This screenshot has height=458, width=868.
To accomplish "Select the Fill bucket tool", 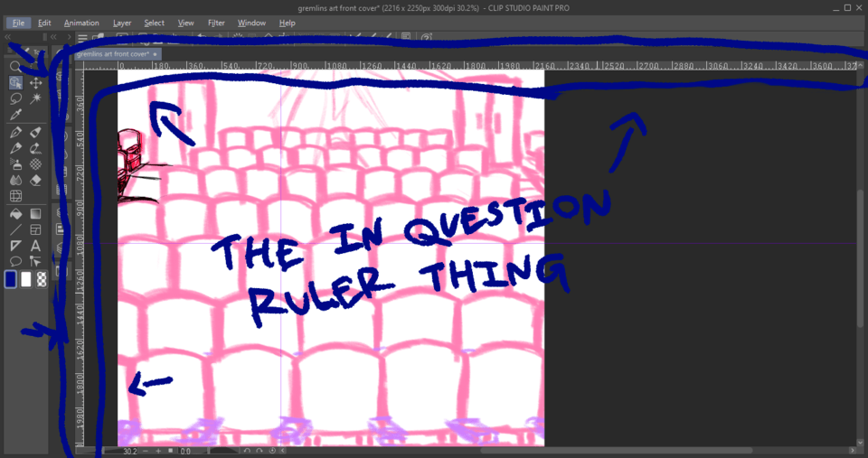I will 15,213.
